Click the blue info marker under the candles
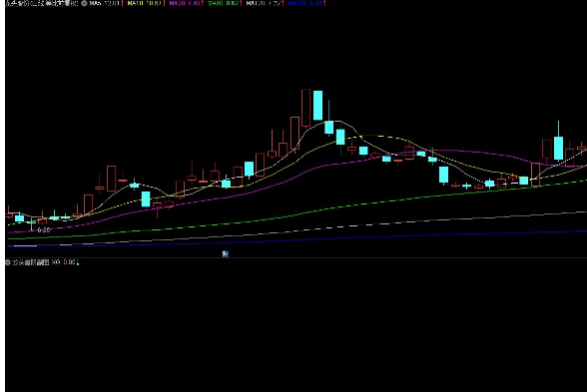 point(225,254)
